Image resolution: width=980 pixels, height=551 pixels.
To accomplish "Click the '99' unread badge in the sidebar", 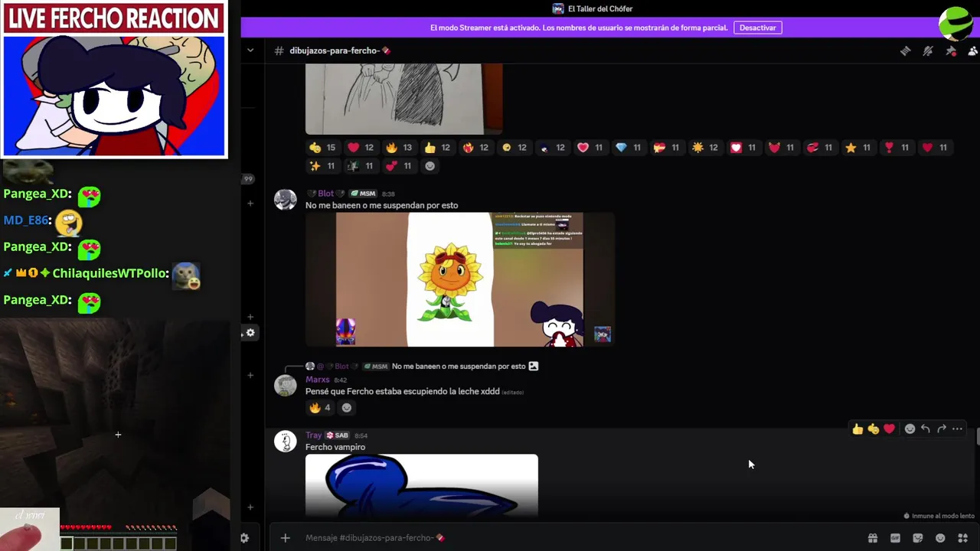I will [x=247, y=179].
